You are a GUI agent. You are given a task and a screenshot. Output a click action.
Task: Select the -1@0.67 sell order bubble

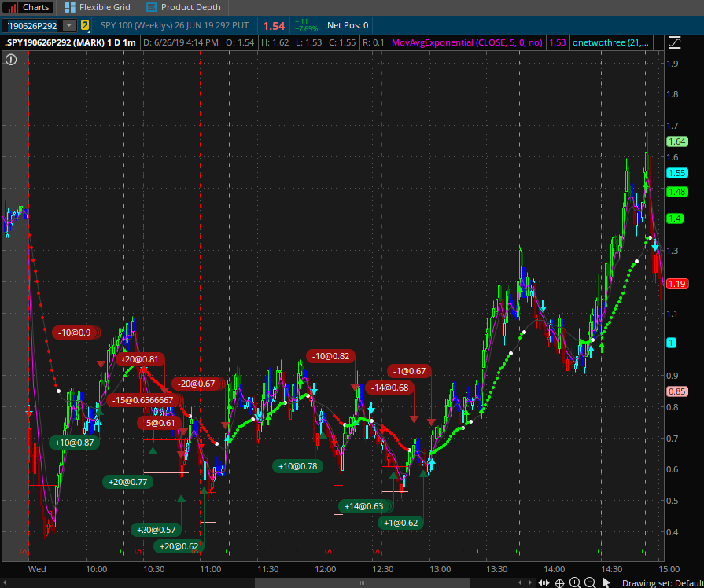click(409, 371)
